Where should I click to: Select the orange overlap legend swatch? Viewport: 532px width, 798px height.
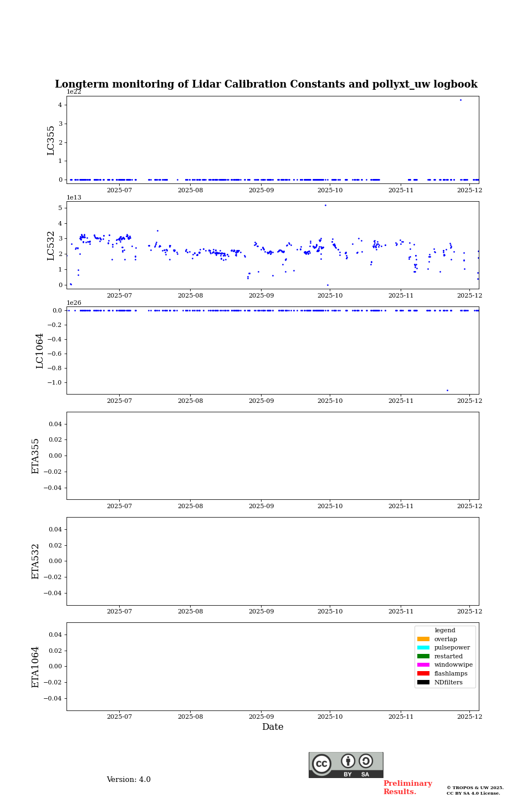point(423,639)
